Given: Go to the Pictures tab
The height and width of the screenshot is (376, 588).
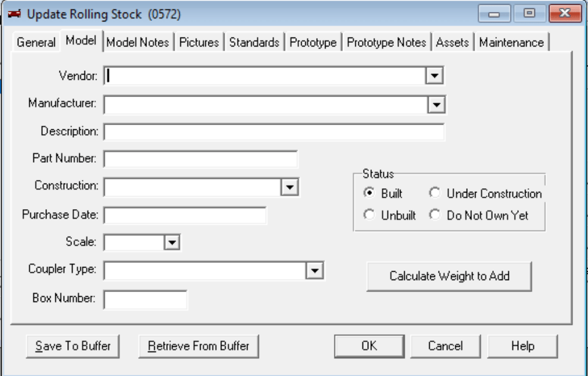Looking at the screenshot, I should coord(199,42).
